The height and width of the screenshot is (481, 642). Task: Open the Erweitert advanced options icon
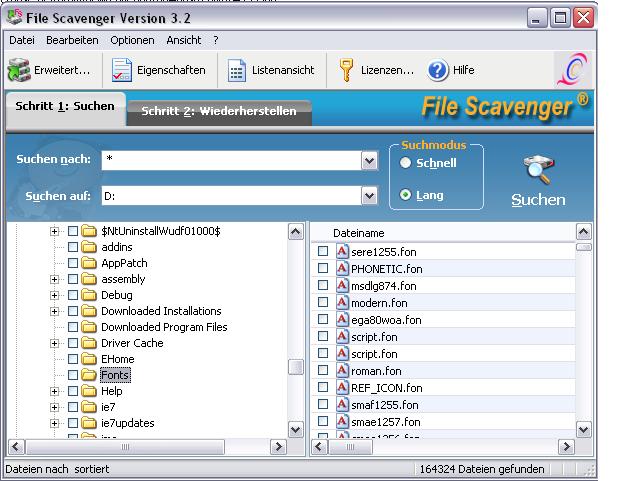[19, 70]
